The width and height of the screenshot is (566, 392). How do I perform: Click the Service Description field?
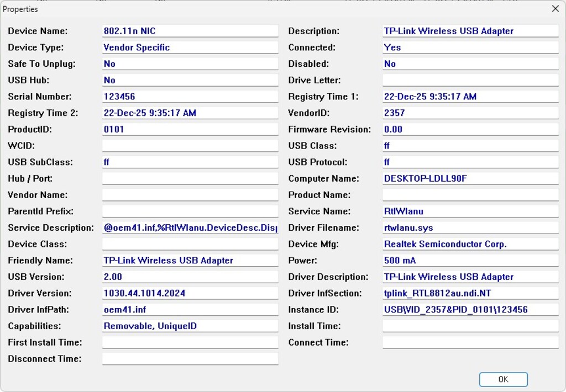tap(190, 227)
